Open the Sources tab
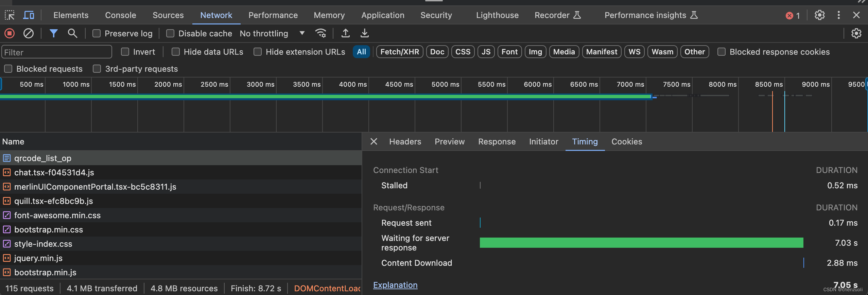Image resolution: width=868 pixels, height=295 pixels. (168, 15)
